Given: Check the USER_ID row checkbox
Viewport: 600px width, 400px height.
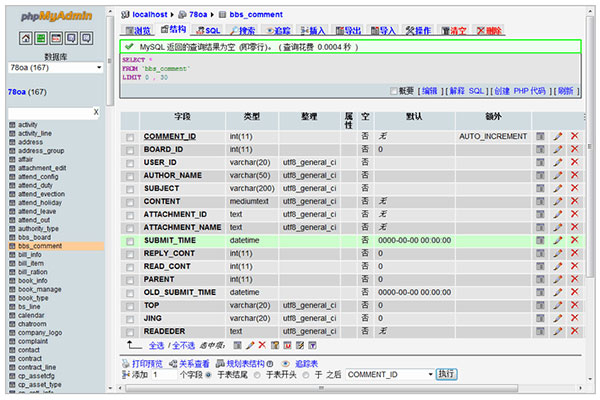Looking at the screenshot, I should [130, 163].
